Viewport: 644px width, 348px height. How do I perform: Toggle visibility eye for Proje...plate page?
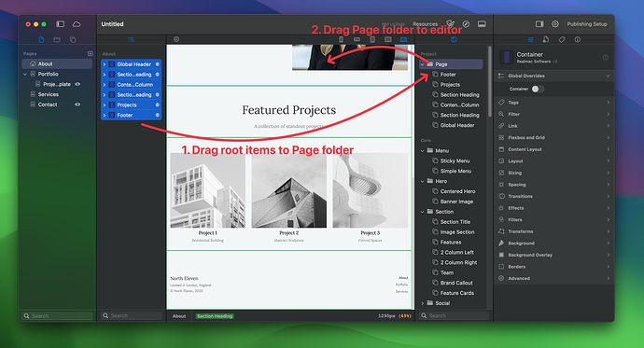pyautogui.click(x=77, y=84)
